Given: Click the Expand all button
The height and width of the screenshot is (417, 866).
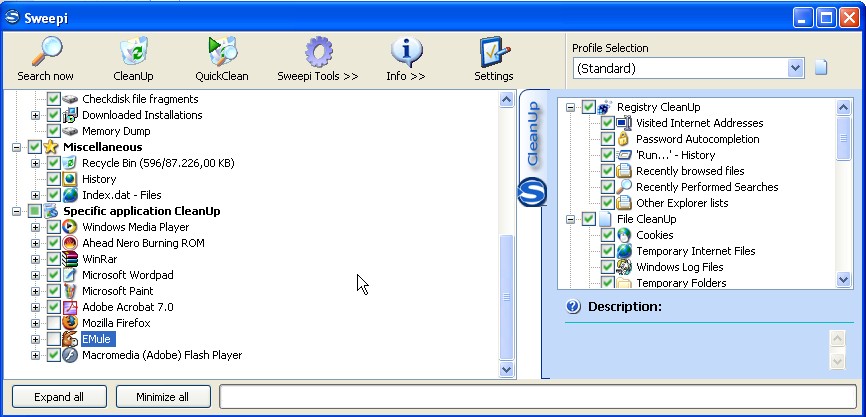Looking at the screenshot, I should click(59, 397).
